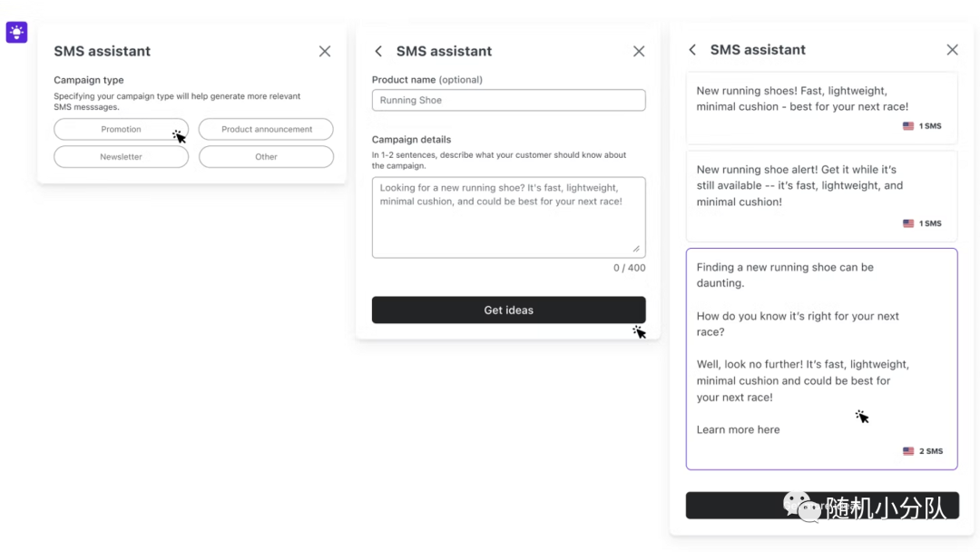This screenshot has height=552, width=980.
Task: Click the black button below generated messages
Action: (822, 505)
